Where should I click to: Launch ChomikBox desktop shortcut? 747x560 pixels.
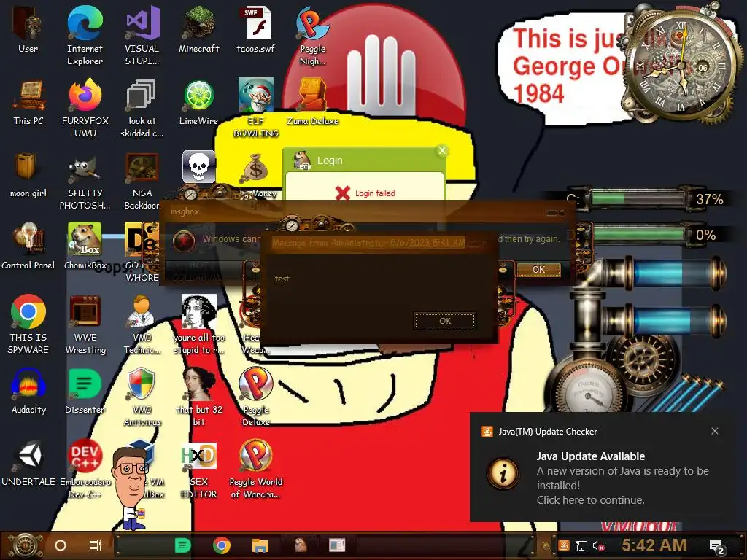(x=85, y=246)
